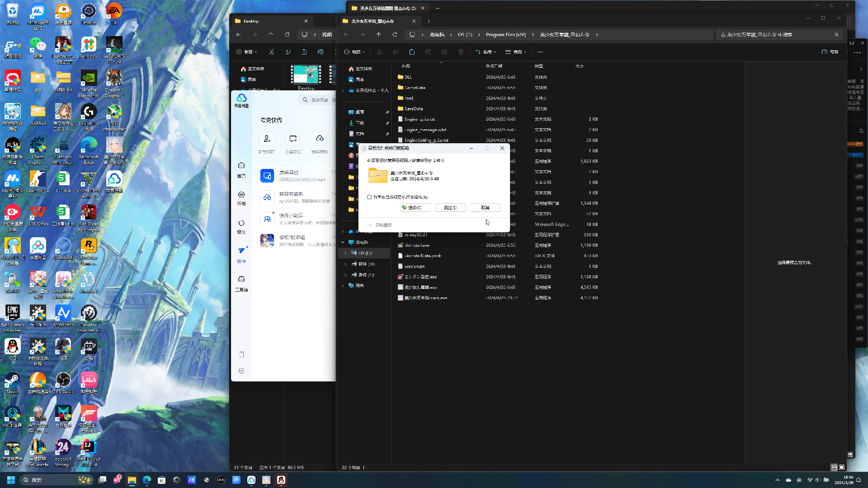Click the details view toggle in status bar
868x488 pixels.
pos(834,468)
